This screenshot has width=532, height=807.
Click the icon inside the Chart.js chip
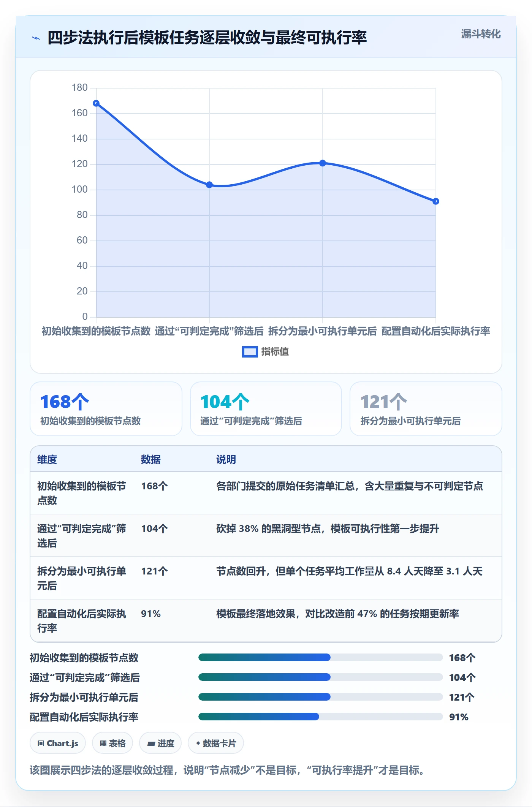[x=41, y=744]
